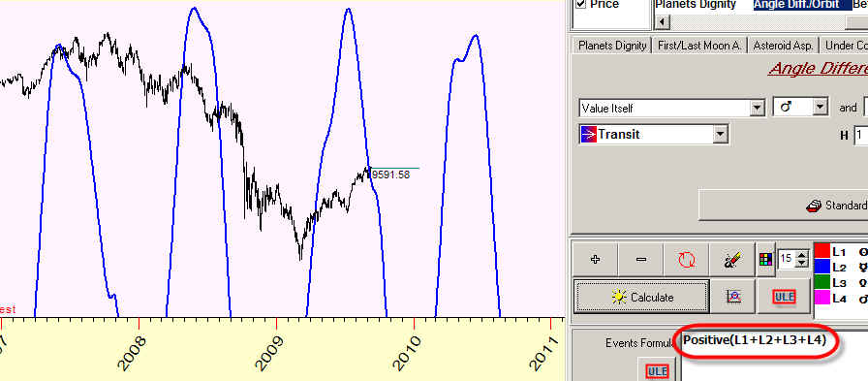Click the ULE button under Events Formula
868x381 pixels.
[x=657, y=371]
